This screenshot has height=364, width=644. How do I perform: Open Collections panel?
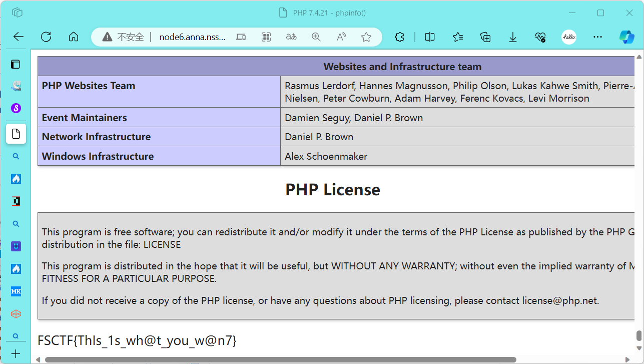(485, 37)
